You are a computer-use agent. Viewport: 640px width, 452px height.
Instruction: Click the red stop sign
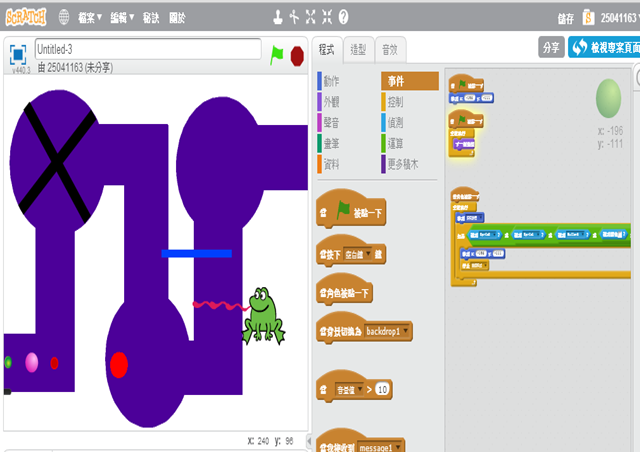tap(297, 56)
